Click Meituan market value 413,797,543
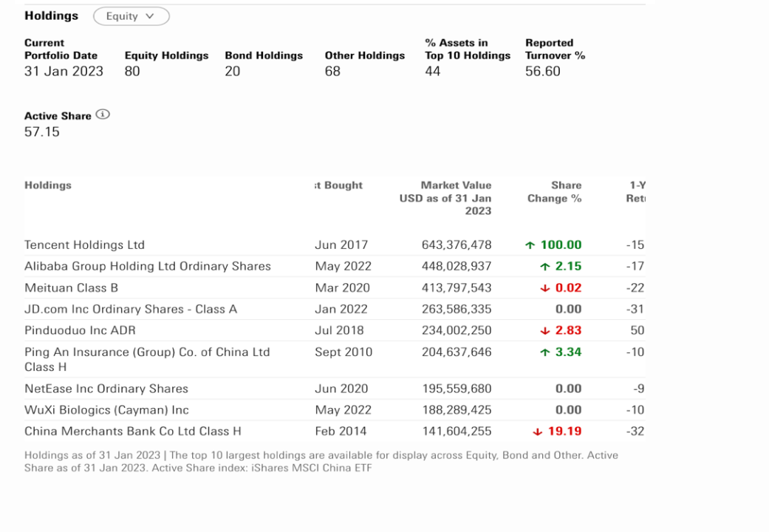The image size is (769, 532). pyautogui.click(x=457, y=287)
